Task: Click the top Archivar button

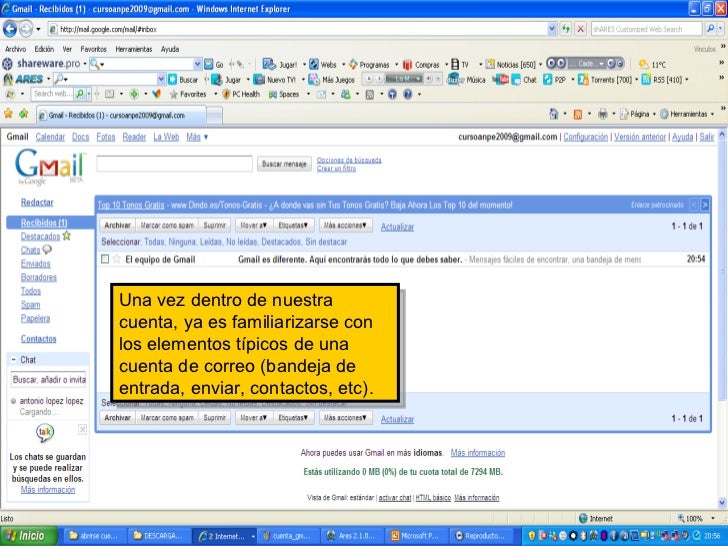Action: point(117,225)
